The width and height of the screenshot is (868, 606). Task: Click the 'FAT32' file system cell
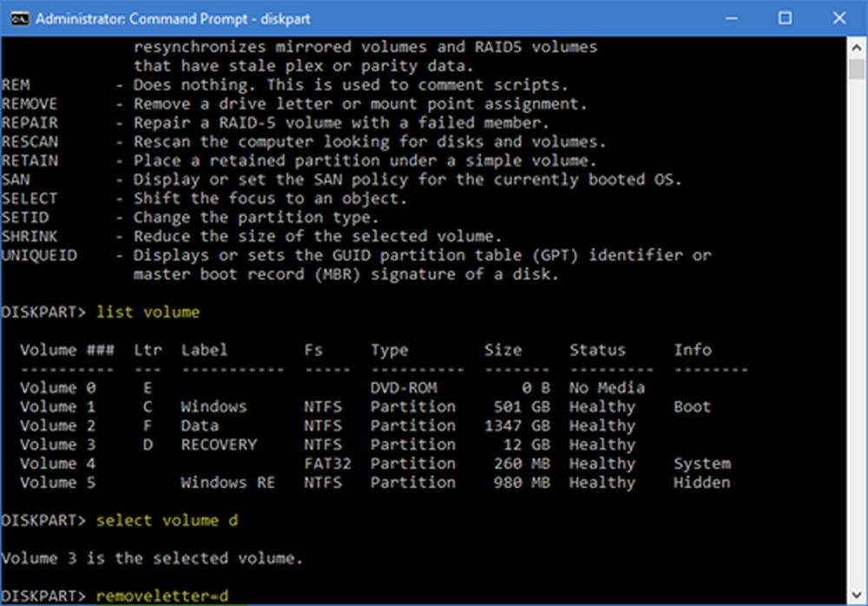click(x=327, y=464)
